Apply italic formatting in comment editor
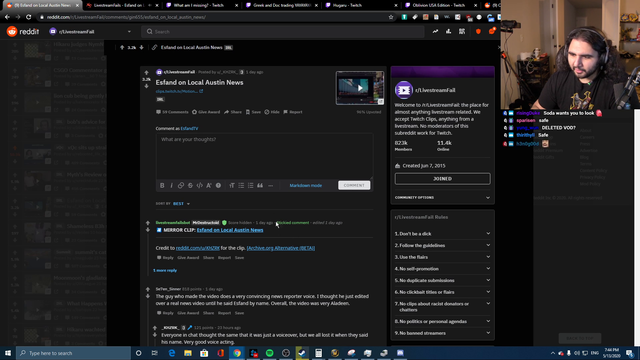Image resolution: width=640 pixels, height=360 pixels. [171, 185]
